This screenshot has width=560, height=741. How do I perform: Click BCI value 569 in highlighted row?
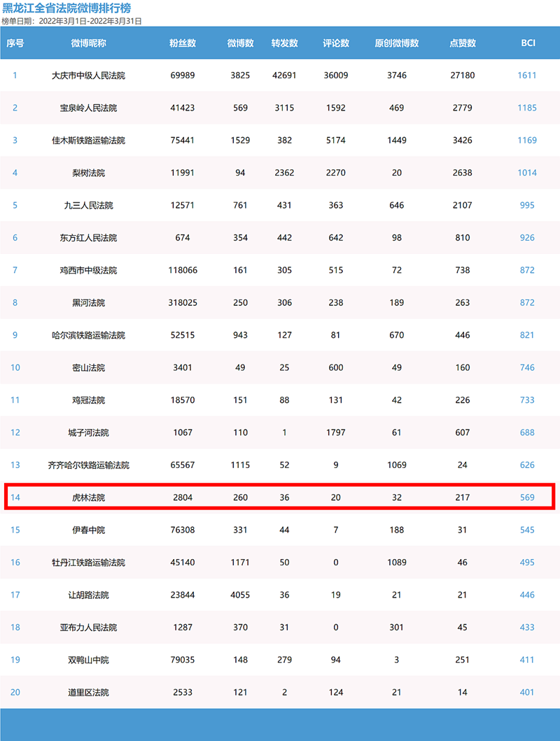point(527,497)
